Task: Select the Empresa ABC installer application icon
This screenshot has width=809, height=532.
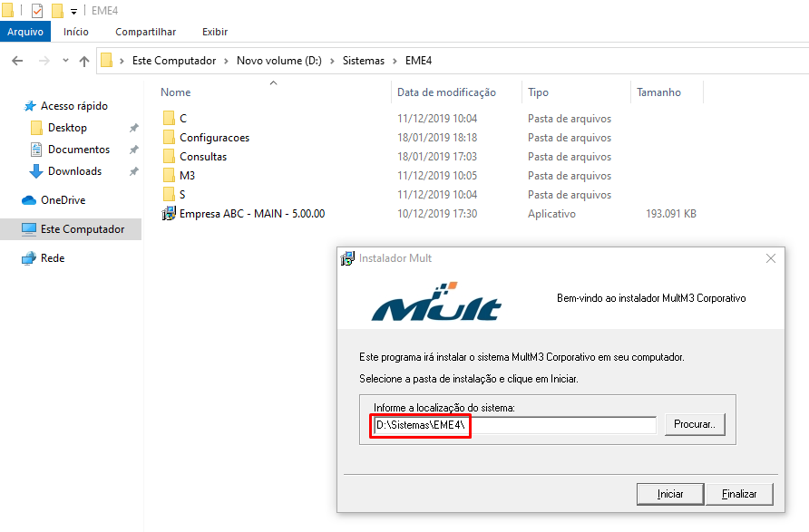Action: pyautogui.click(x=169, y=213)
